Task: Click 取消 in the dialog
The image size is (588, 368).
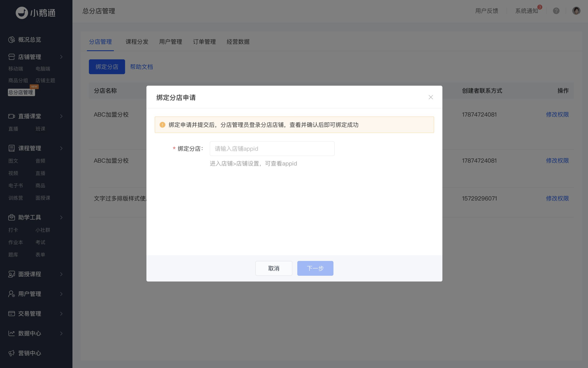Action: [274, 268]
